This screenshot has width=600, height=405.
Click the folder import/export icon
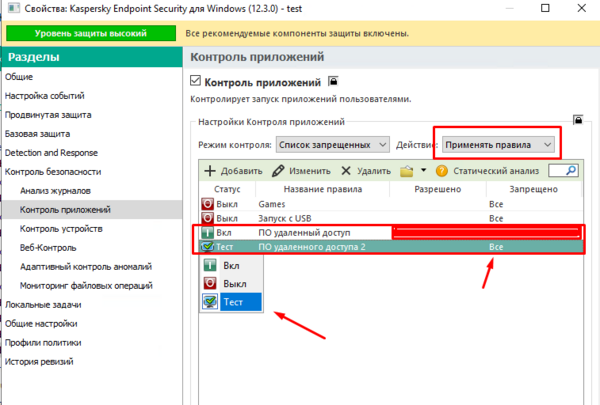(x=406, y=171)
